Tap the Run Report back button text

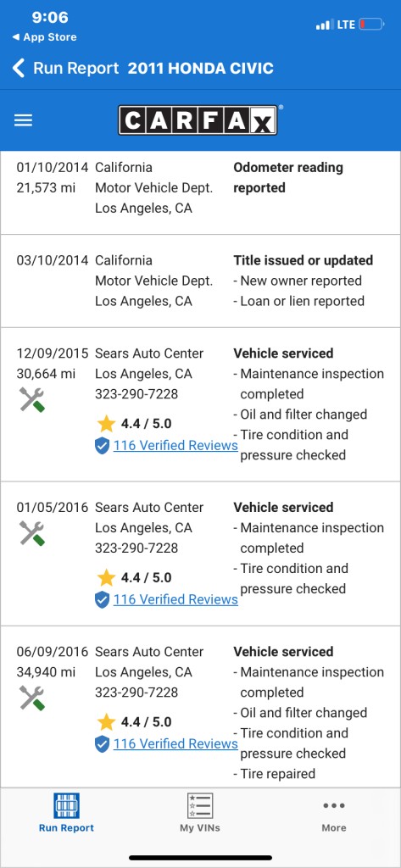76,69
